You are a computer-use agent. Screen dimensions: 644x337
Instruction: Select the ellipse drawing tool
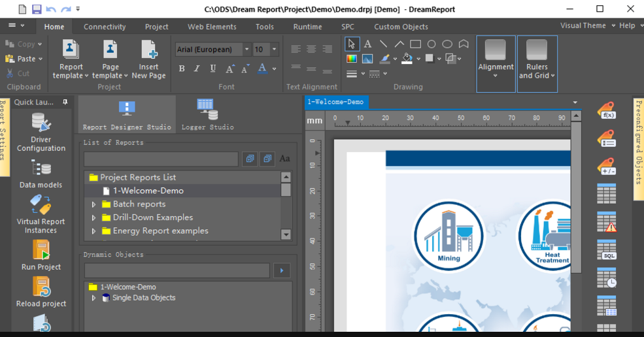[x=447, y=44]
